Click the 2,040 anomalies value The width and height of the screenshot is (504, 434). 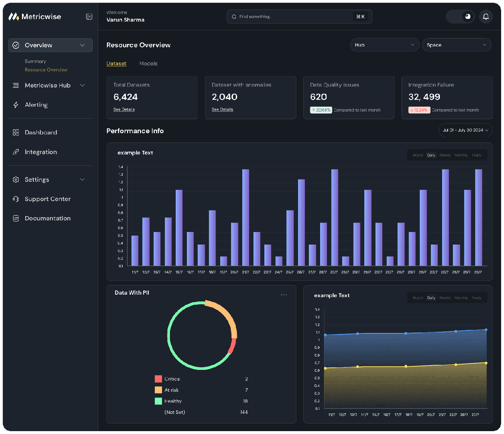point(225,97)
